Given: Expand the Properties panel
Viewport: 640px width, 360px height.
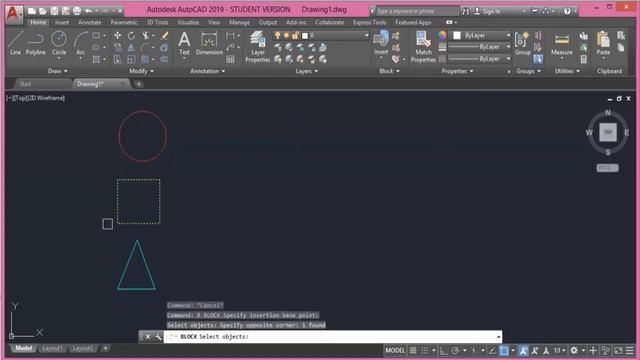Looking at the screenshot, I should tap(457, 71).
